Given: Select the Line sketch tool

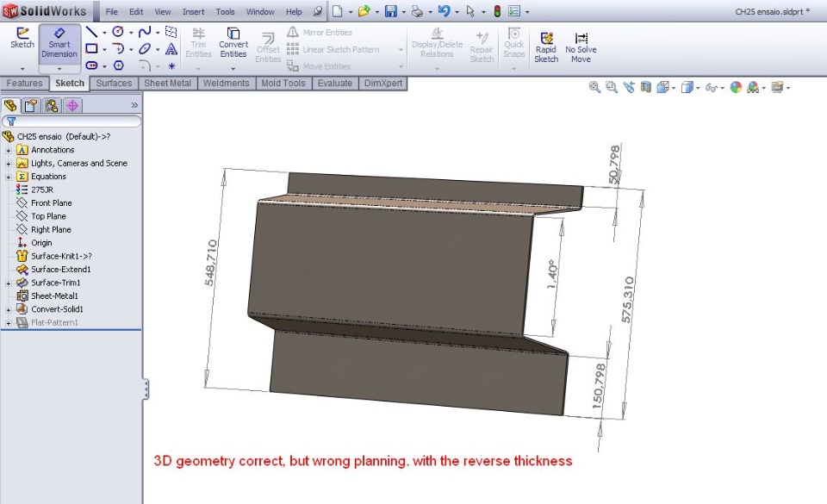Looking at the screenshot, I should 91,32.
